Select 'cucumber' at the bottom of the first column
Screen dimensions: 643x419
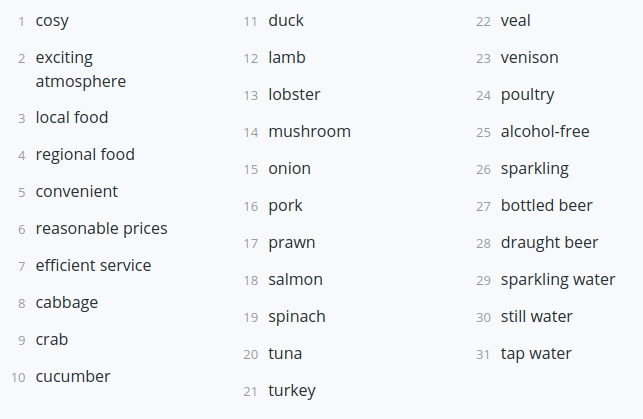73,376
